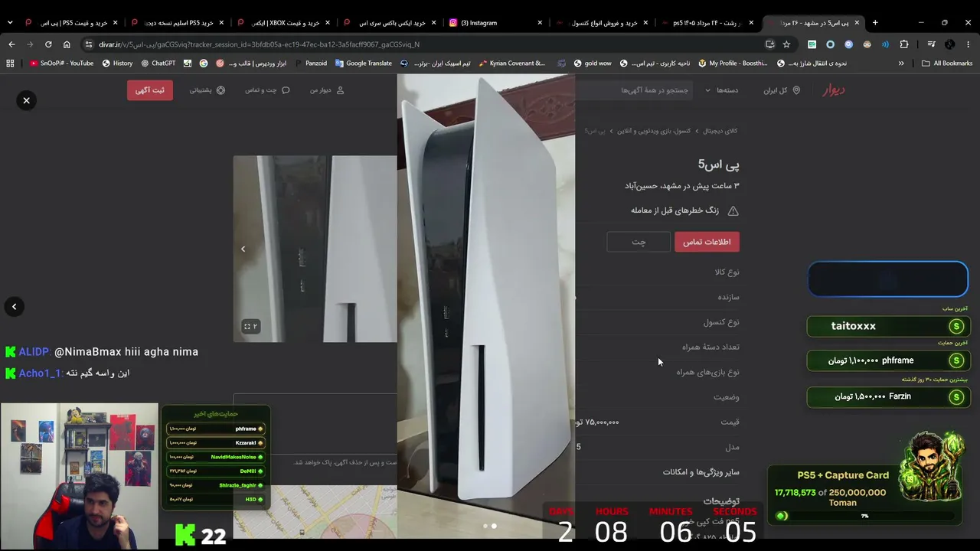View site information icon beside divar.ir
Viewport: 980px width, 551px height.
[89, 44]
